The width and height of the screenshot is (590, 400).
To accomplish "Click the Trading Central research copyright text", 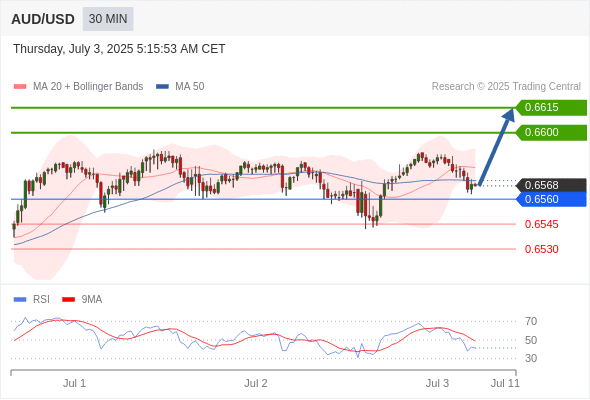I will click(506, 87).
